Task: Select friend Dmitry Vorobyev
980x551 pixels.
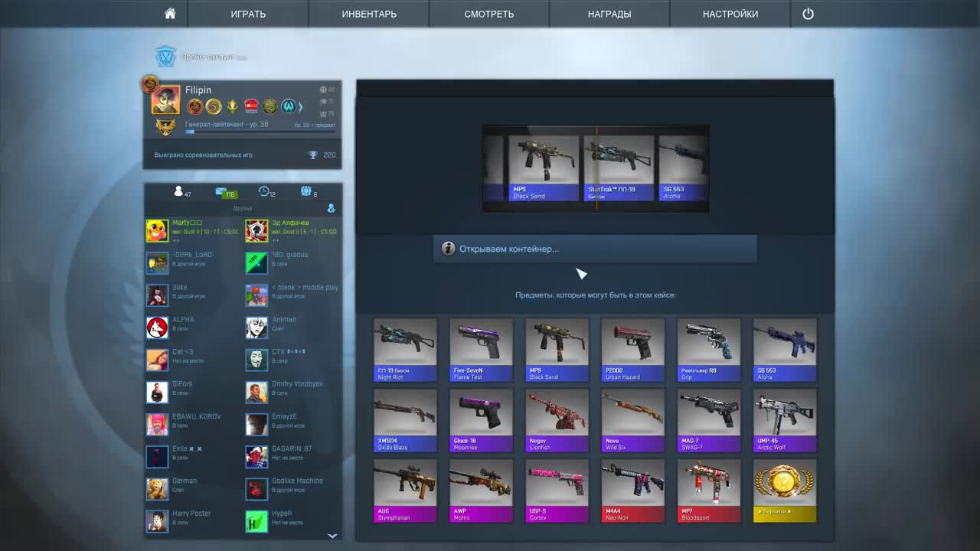Action: click(292, 393)
